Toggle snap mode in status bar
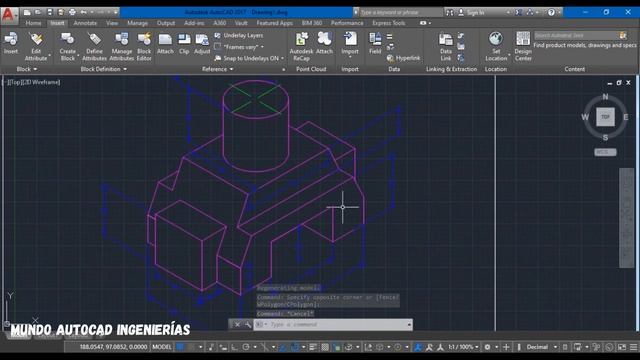The width and height of the screenshot is (640, 360). point(191,347)
